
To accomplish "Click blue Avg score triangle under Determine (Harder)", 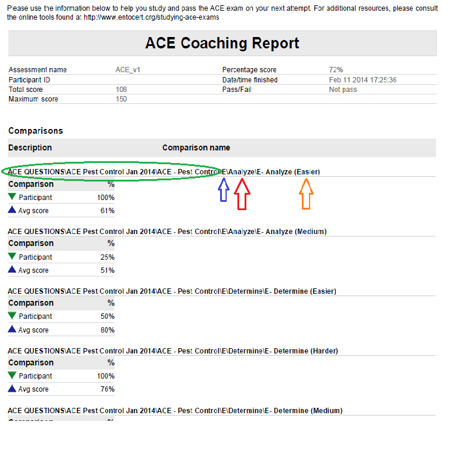I will pyautogui.click(x=12, y=389).
